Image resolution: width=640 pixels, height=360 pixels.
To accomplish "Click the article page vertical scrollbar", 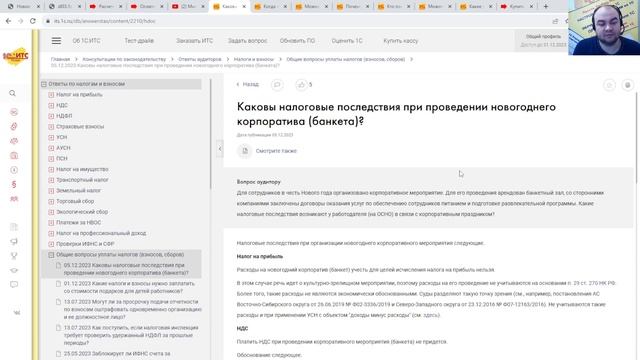I will [636, 138].
